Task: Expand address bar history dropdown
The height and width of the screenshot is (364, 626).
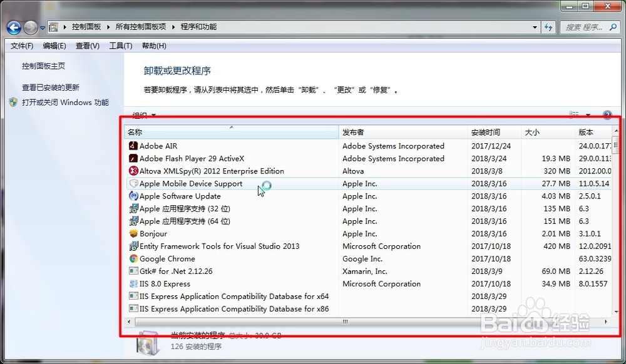Action: pyautogui.click(x=535, y=27)
